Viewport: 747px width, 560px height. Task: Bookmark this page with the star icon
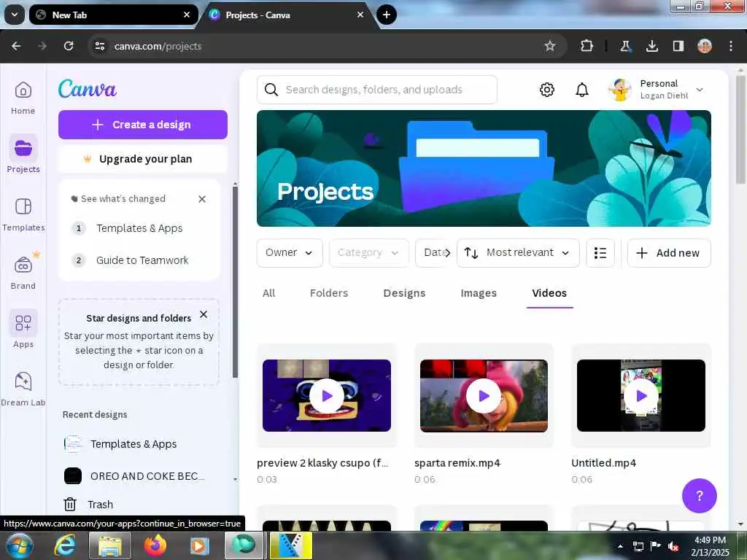(x=550, y=46)
